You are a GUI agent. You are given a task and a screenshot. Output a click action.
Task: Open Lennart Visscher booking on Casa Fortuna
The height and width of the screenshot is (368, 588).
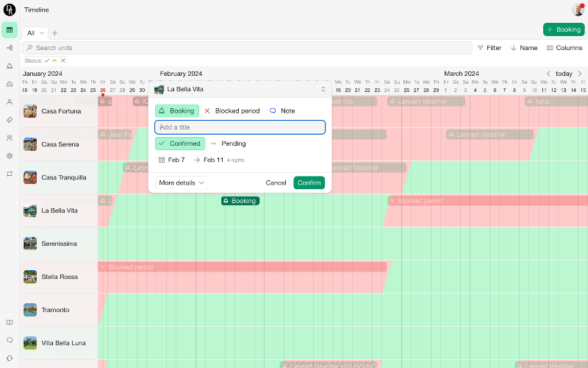click(426, 102)
